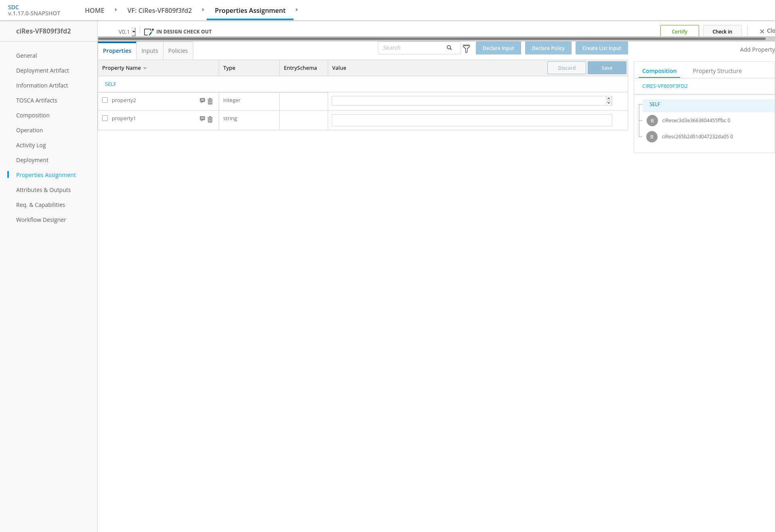Click the search magnifier icon
Screen dimensions: 775x532
449,48
